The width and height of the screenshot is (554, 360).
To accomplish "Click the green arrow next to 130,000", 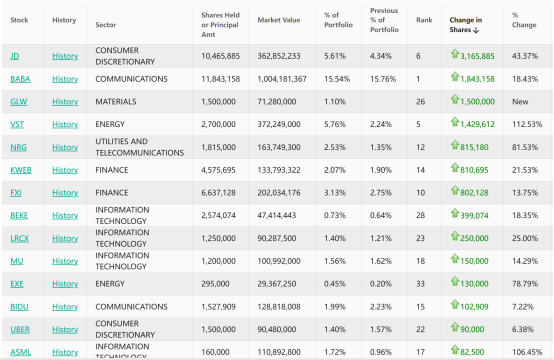I will click(x=454, y=282).
